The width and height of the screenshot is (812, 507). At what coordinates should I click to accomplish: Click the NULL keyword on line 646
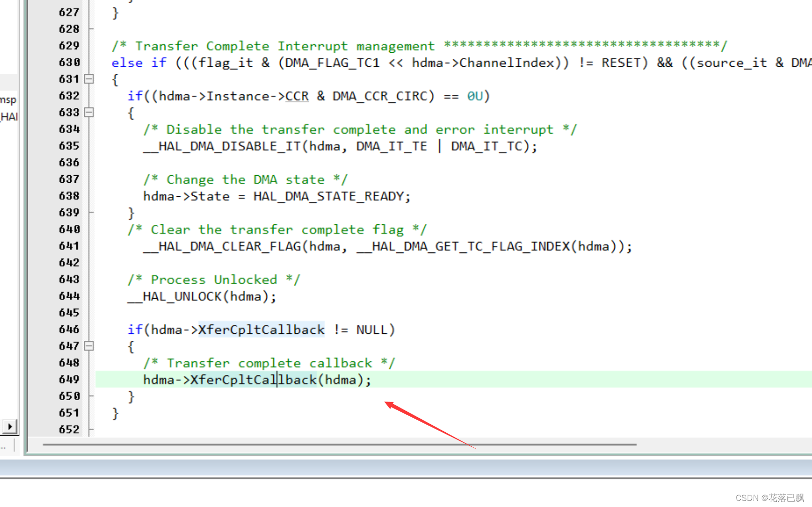coord(372,330)
